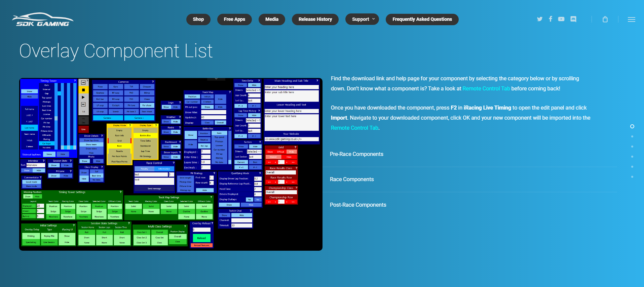Toggle Hide in the Timing Tower panel
This screenshot has height=287, width=644.
pyautogui.click(x=30, y=96)
